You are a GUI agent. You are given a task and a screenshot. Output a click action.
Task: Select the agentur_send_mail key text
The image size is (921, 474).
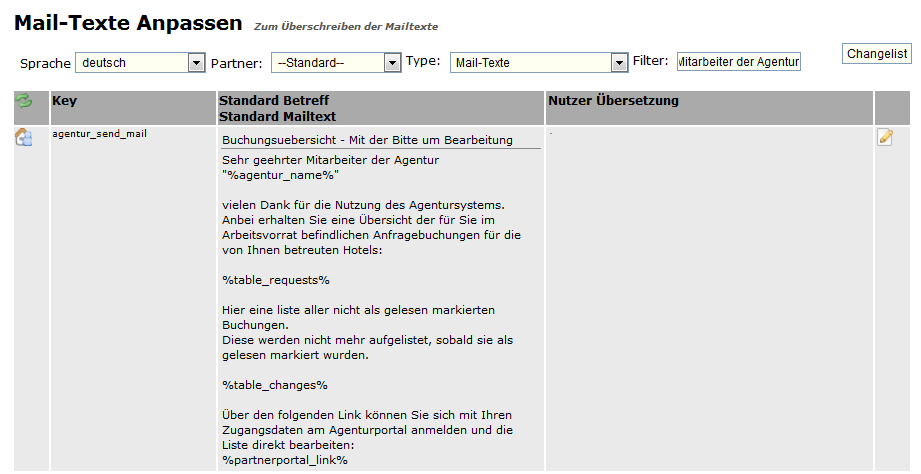[x=99, y=133]
